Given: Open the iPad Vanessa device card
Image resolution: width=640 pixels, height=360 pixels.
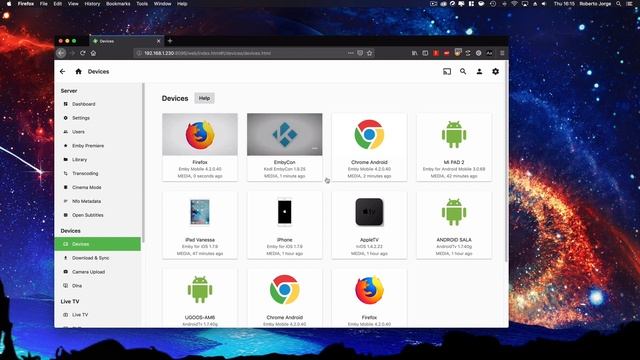Looking at the screenshot, I should pos(200,225).
